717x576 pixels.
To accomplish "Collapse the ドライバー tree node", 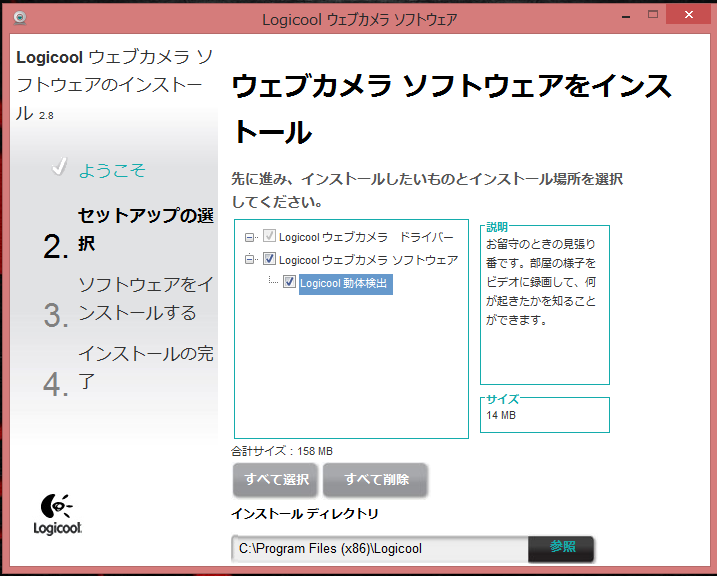I will (249, 237).
